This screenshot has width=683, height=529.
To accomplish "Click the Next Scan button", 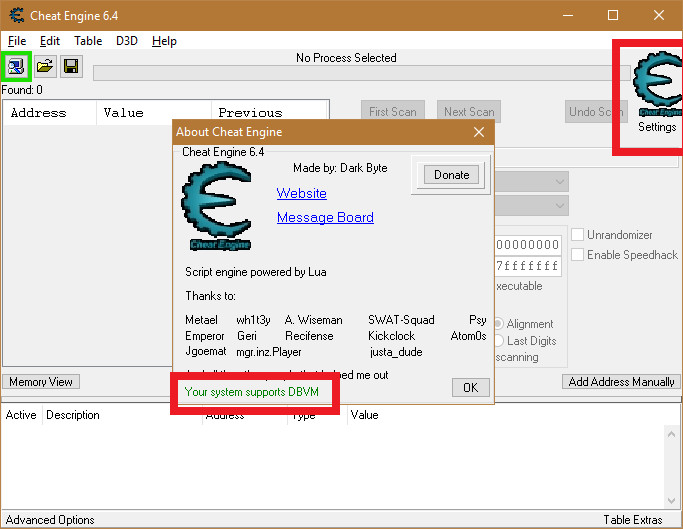I will (469, 112).
